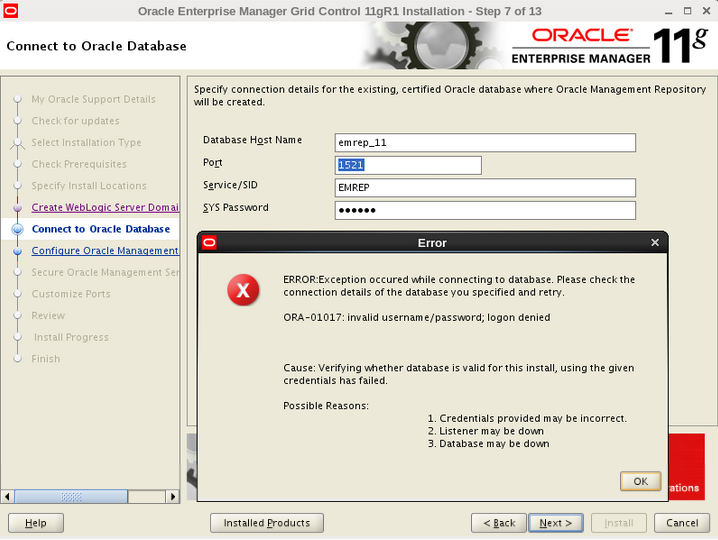The image size is (718, 540).
Task: Click 'Listener may be down' reason
Action: pos(486,431)
